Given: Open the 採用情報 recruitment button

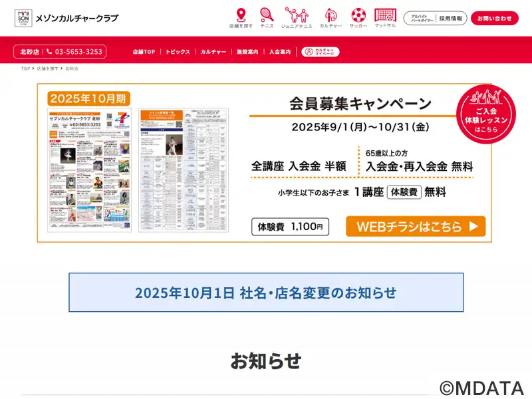Looking at the screenshot, I should [435, 19].
